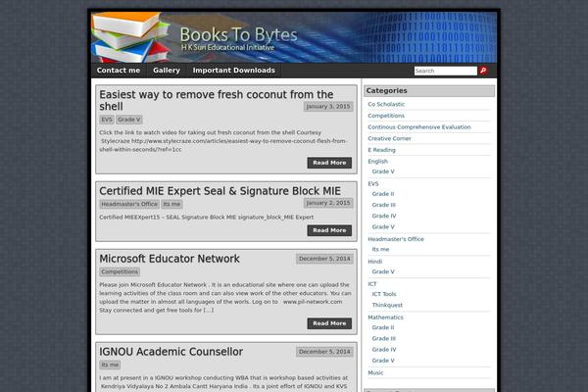Click the www.pil-network.com text in Microsoft post

point(313,302)
